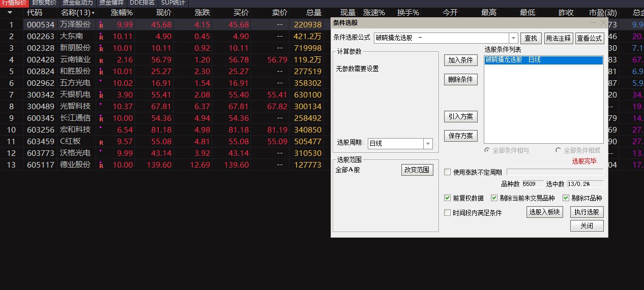Toggle the 前复权数据 checkbox
Screen dimensions: 644x290
(448, 198)
